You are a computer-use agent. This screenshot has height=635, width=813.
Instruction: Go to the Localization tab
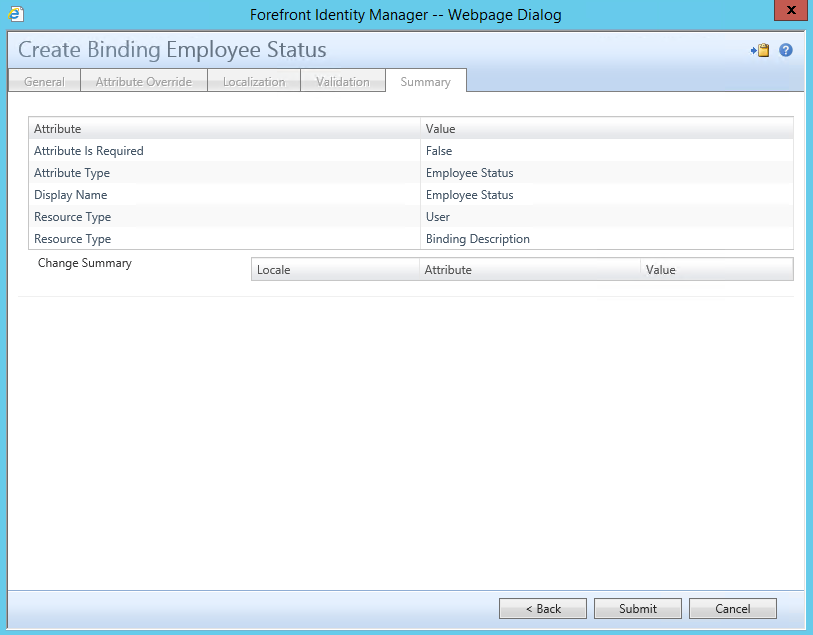254,81
